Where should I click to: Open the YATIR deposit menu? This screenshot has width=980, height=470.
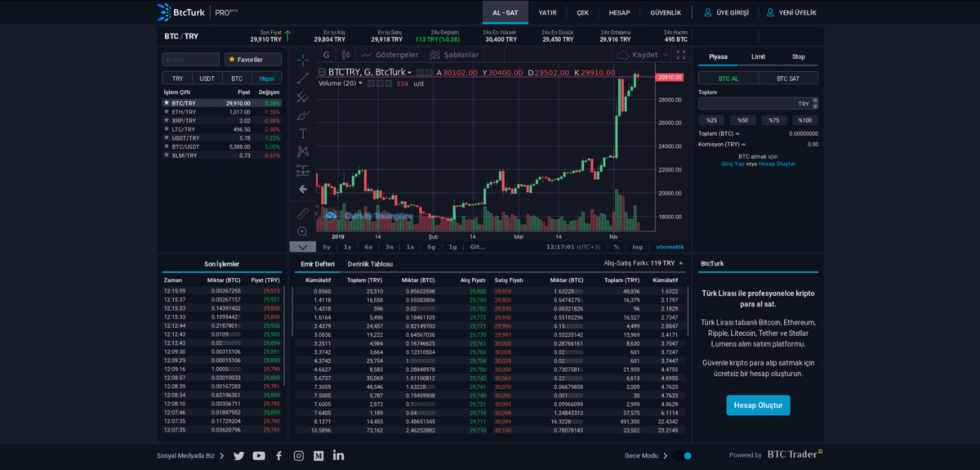point(548,12)
